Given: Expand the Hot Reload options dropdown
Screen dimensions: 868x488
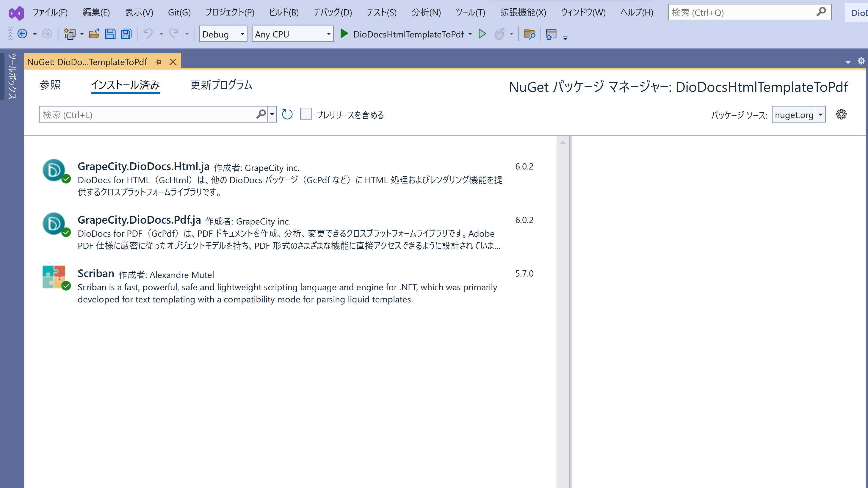Looking at the screenshot, I should [x=511, y=34].
